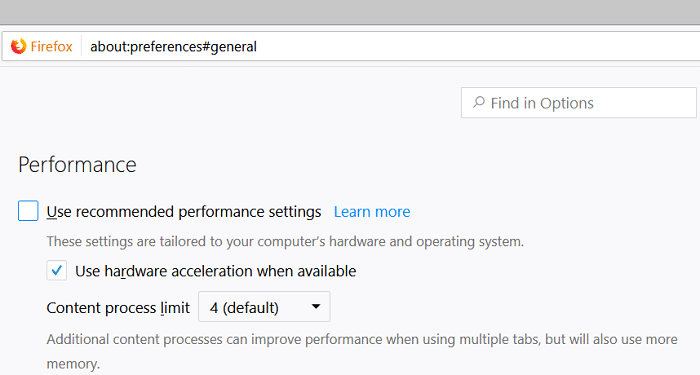The height and width of the screenshot is (375, 700).
Task: Click the "Additional content processes" description paragraph
Action: click(362, 351)
